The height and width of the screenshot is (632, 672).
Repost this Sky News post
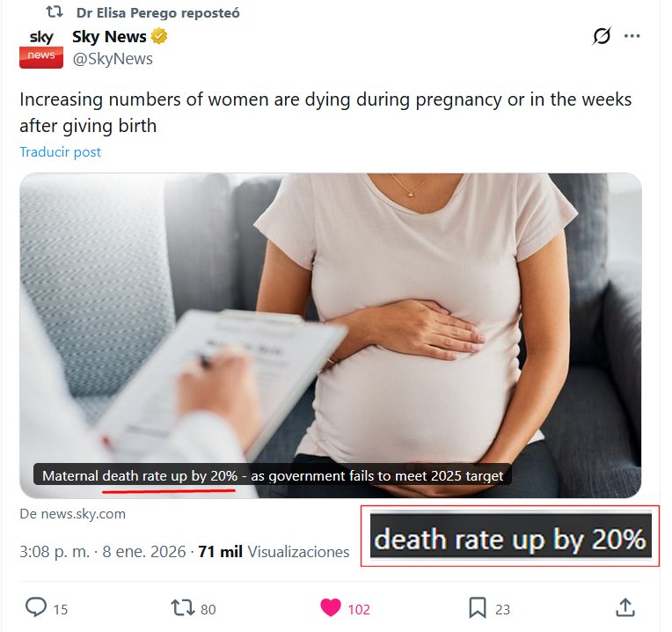(x=183, y=607)
